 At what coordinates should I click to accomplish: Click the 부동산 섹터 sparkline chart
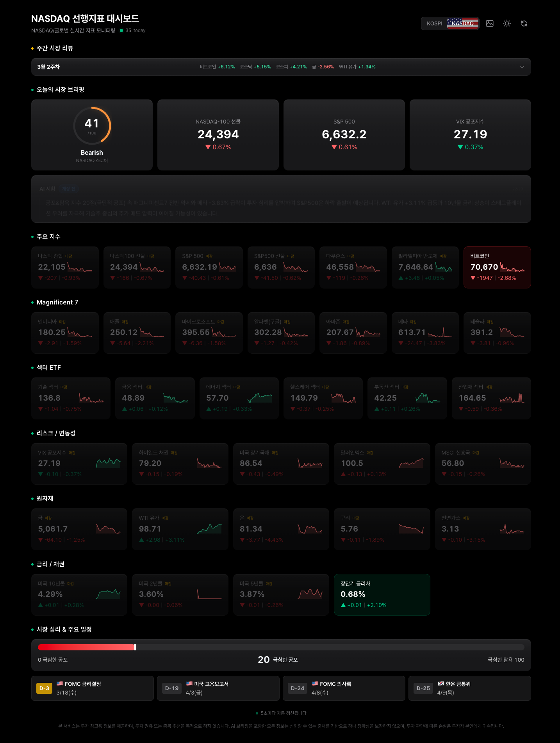[x=428, y=398]
